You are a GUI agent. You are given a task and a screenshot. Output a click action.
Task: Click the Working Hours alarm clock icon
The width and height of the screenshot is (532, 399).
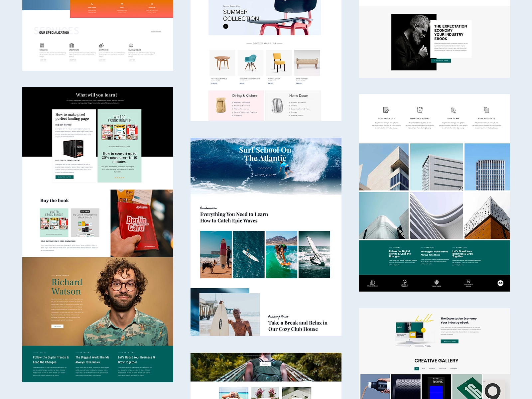(x=420, y=110)
